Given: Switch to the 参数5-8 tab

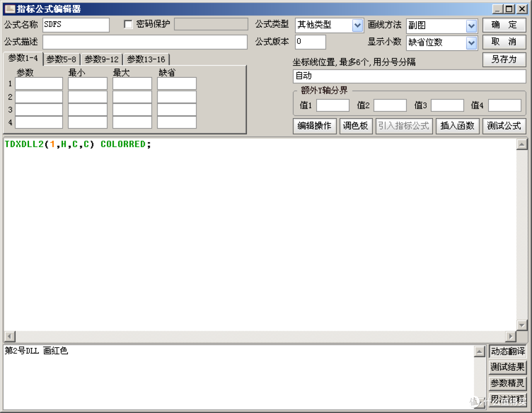Looking at the screenshot, I should [x=62, y=60].
